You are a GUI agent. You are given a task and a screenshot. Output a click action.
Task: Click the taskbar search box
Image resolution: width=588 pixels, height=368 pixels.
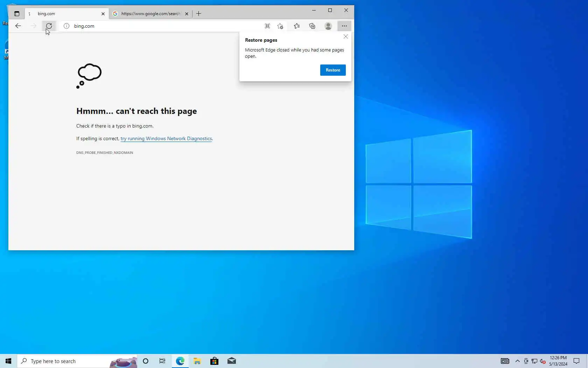tap(77, 361)
